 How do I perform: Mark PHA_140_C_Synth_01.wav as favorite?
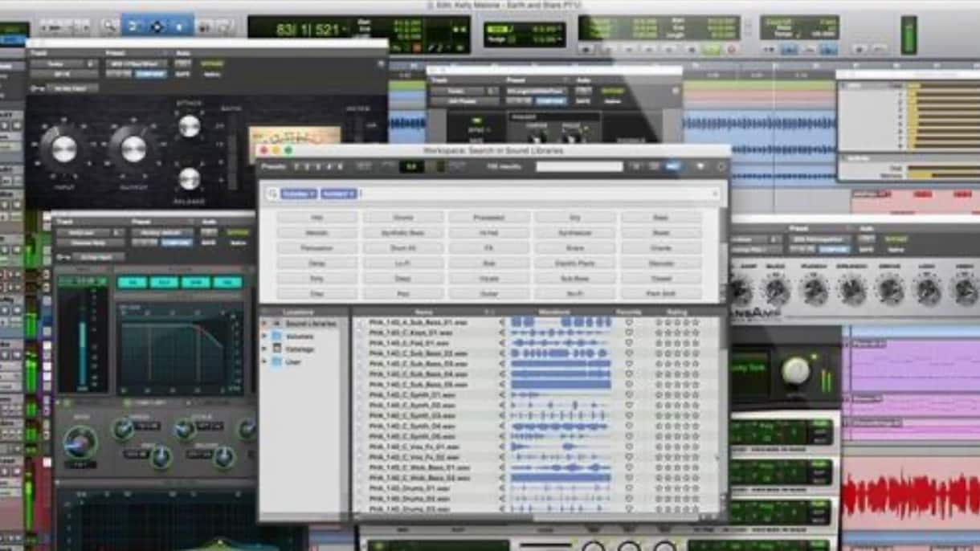[x=629, y=395]
